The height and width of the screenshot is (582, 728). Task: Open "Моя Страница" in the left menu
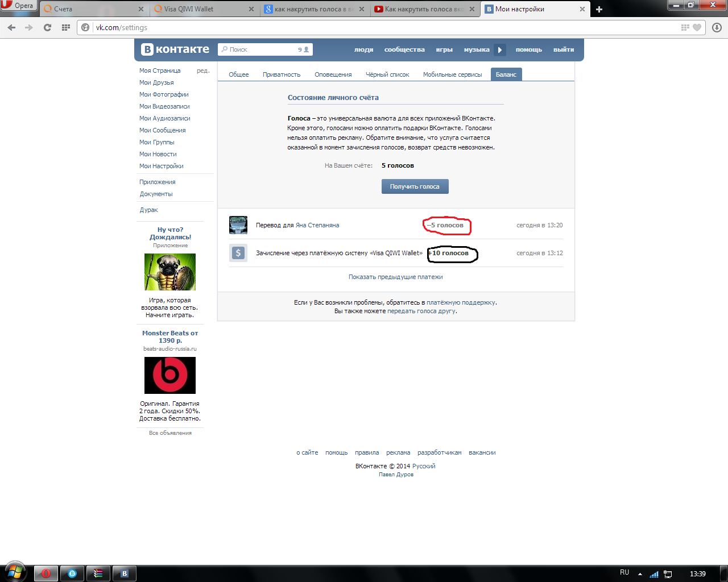pos(160,70)
